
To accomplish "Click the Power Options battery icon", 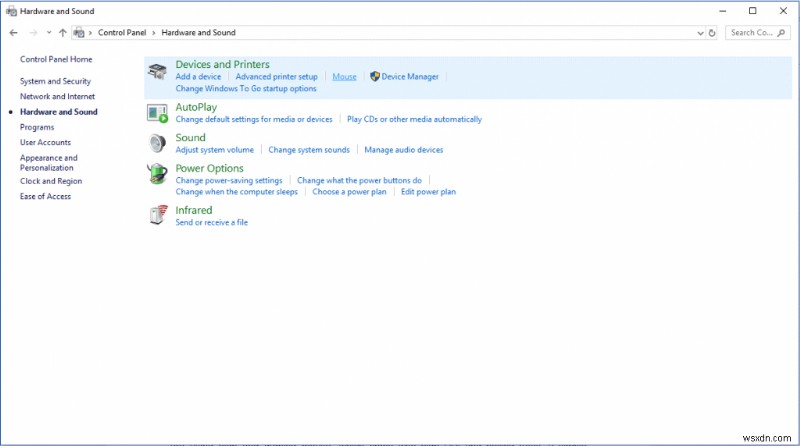I will 157,174.
